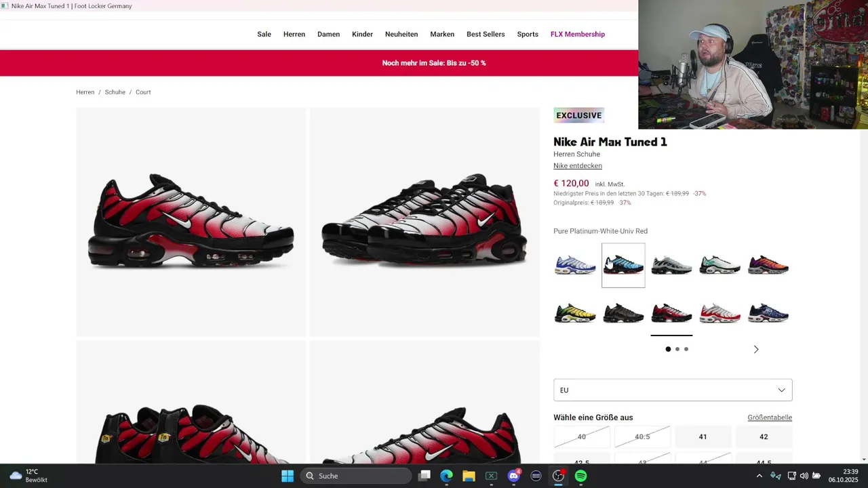
Task: Go to Schuhe breadcrumb
Action: click(x=115, y=92)
